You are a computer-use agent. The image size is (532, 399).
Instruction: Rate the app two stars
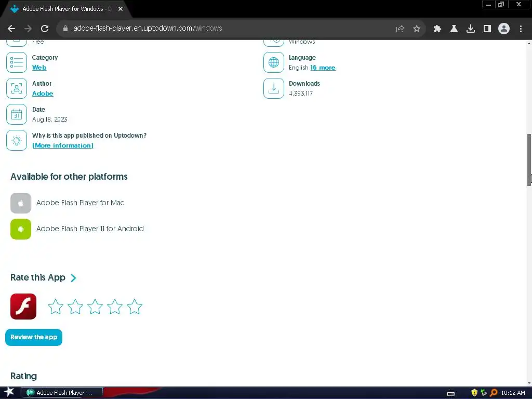click(x=75, y=307)
